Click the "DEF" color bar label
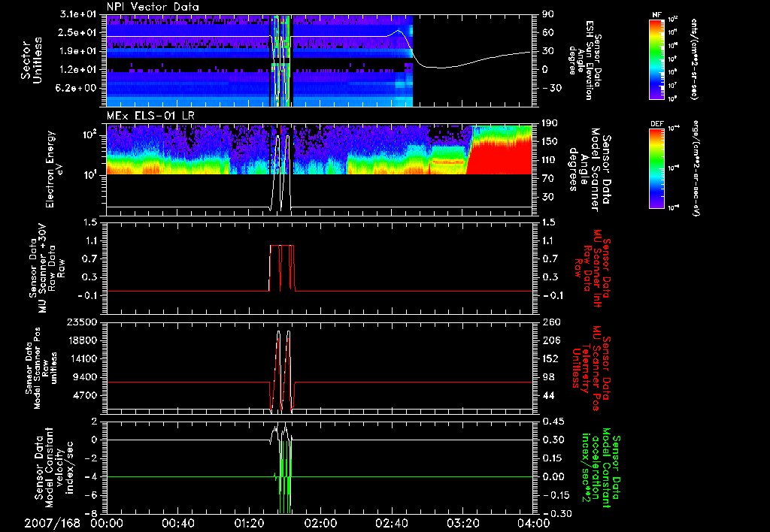The width and height of the screenshot is (770, 532). pos(656,124)
